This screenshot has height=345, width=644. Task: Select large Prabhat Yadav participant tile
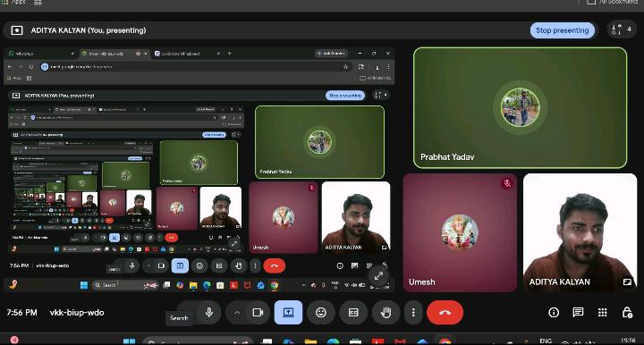click(x=520, y=108)
